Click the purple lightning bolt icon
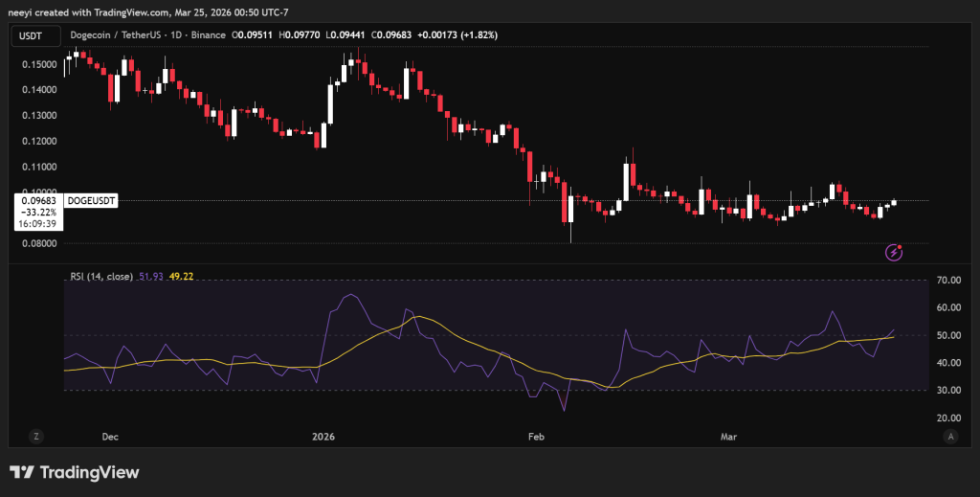This screenshot has width=980, height=497. coord(895,252)
